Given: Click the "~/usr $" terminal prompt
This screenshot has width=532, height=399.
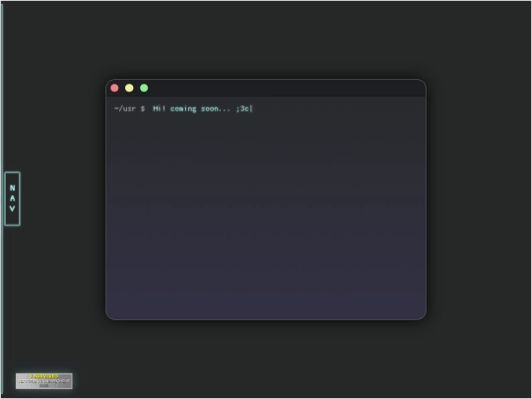Looking at the screenshot, I should [130, 109].
